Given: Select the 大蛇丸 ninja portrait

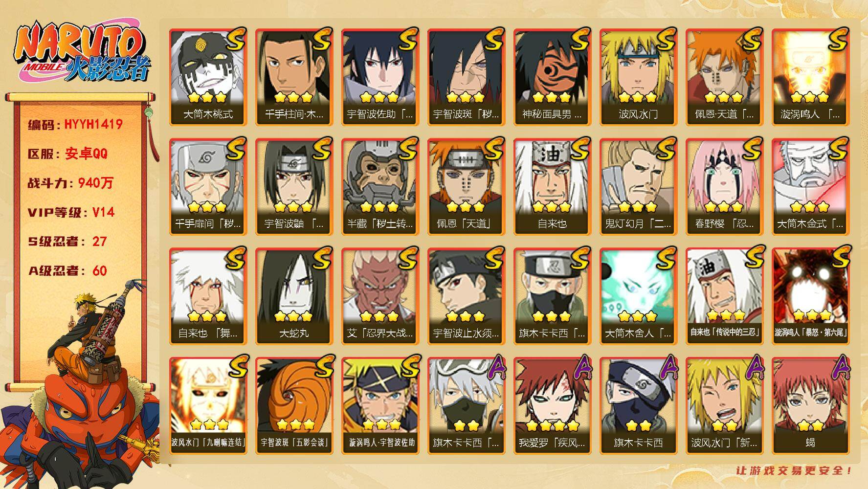Looking at the screenshot, I should 294,296.
